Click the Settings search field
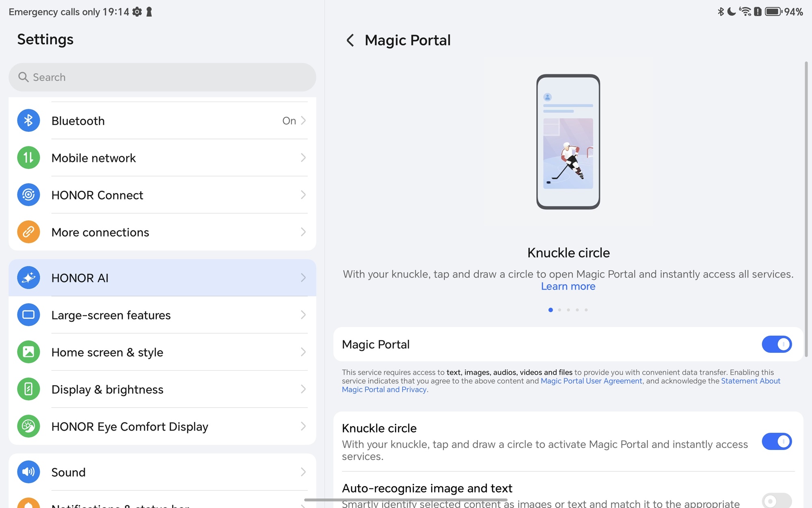Screen dimensions: 812x508 coord(162,77)
